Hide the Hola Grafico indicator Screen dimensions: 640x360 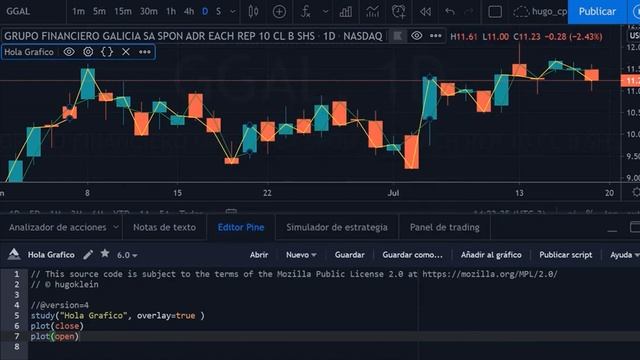click(69, 52)
